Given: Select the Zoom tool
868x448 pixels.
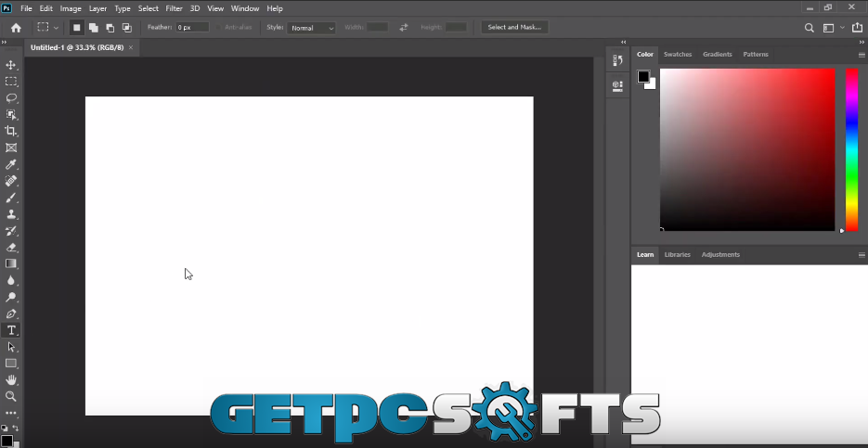Looking at the screenshot, I should point(10,396).
